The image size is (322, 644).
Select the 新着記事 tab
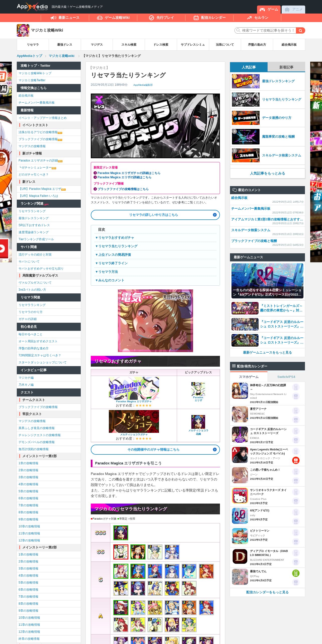(286, 67)
